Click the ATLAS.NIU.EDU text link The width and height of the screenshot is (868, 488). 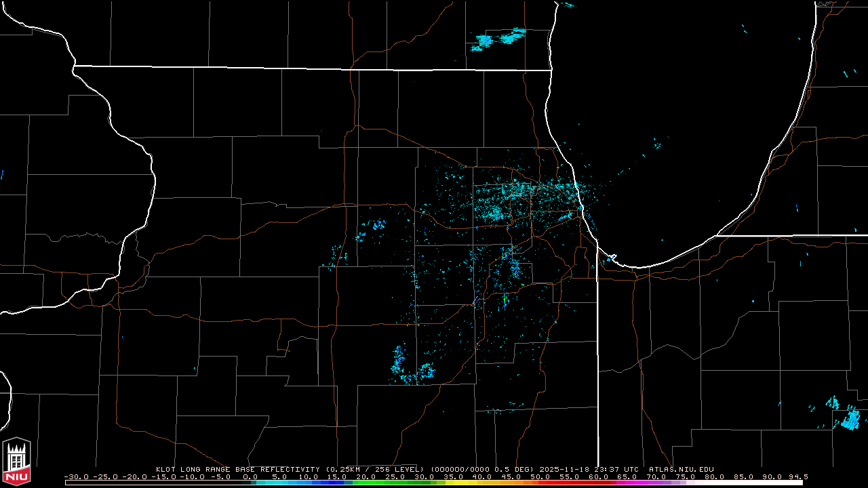pyautogui.click(x=681, y=469)
